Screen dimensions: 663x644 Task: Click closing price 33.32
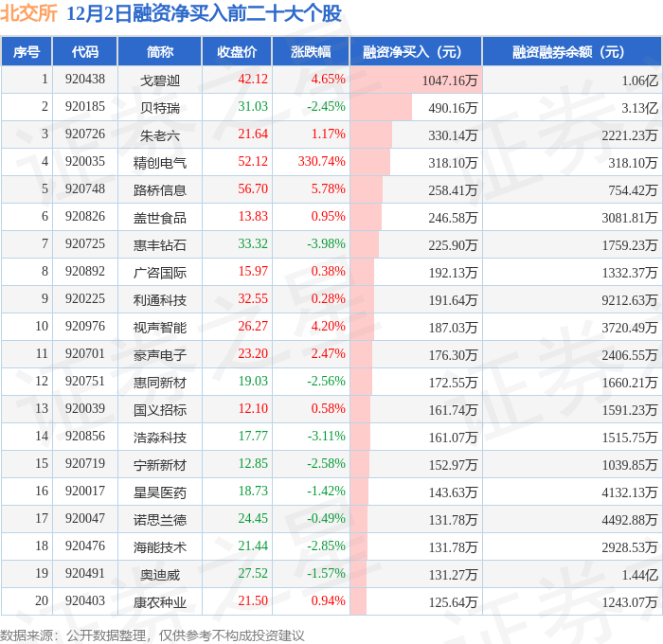253,244
